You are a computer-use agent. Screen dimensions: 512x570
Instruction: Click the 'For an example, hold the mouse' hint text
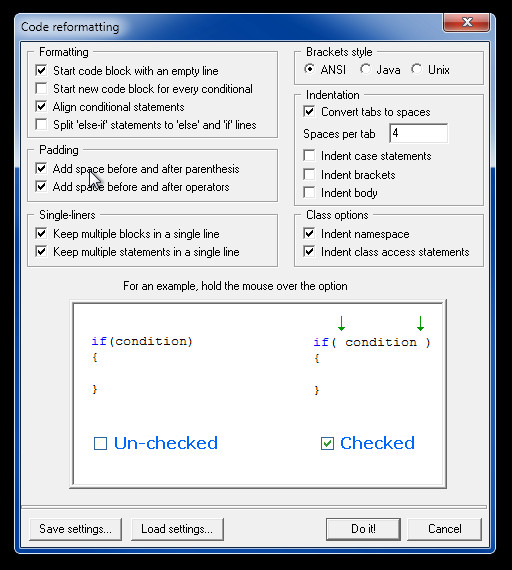pyautogui.click(x=235, y=286)
